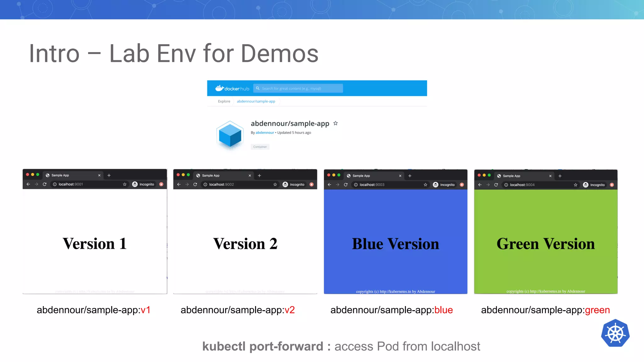Bookmark the localhost:9002 page with star
Image resolution: width=644 pixels, height=362 pixels.
[x=275, y=184]
